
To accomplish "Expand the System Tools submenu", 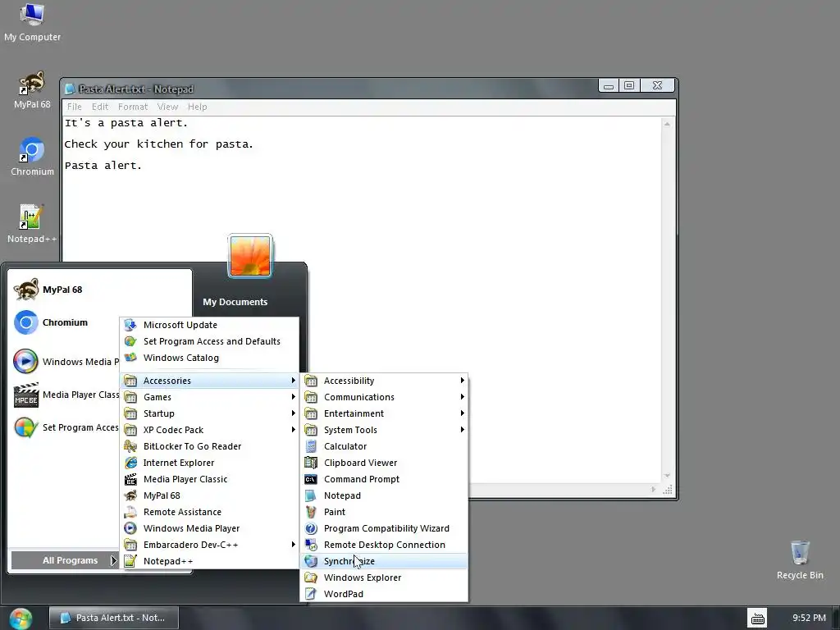I will (x=384, y=430).
